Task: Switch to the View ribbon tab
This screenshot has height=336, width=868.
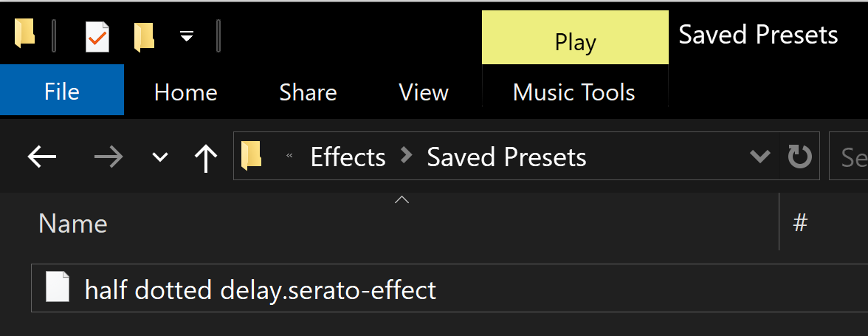Action: point(424,92)
